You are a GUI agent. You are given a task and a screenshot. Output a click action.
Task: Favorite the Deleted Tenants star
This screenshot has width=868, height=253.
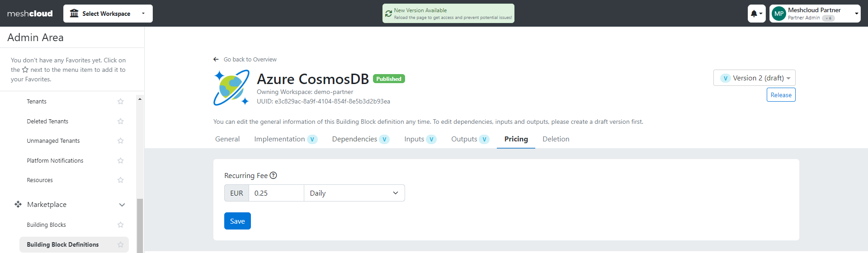tap(120, 122)
